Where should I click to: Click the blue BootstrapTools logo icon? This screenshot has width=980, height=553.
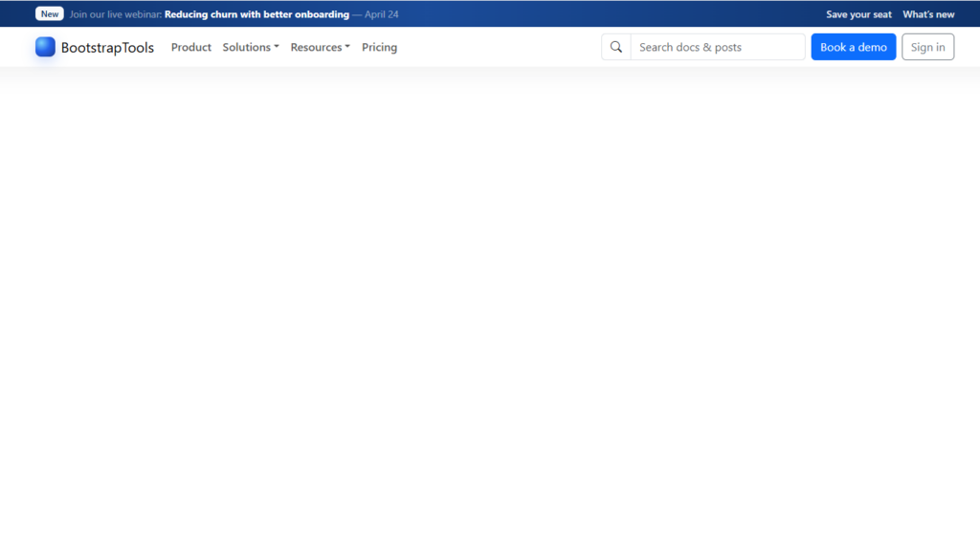(45, 47)
